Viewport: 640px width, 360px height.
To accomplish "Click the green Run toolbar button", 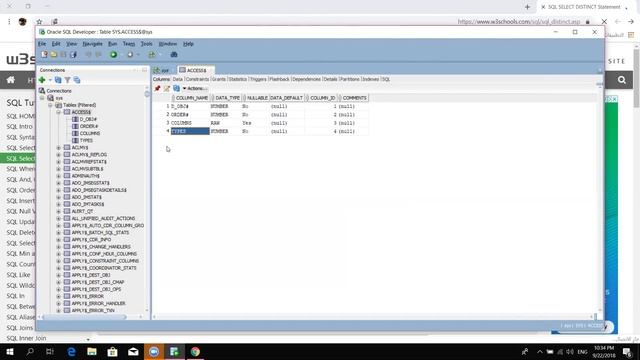I will [x=113, y=54].
